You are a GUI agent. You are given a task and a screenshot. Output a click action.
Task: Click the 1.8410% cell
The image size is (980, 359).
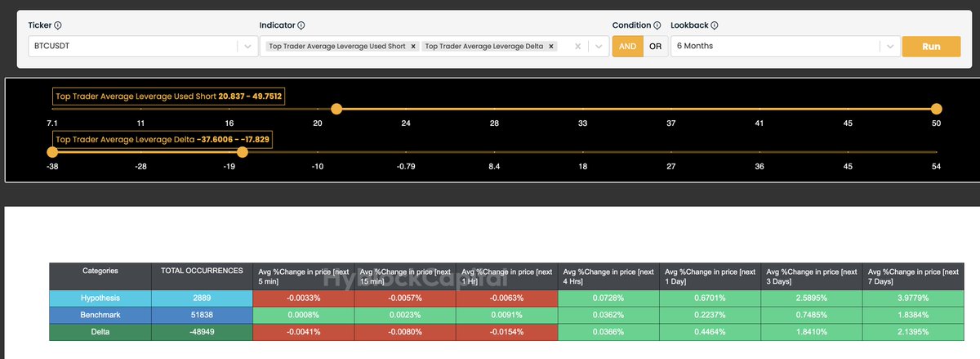tap(812, 331)
